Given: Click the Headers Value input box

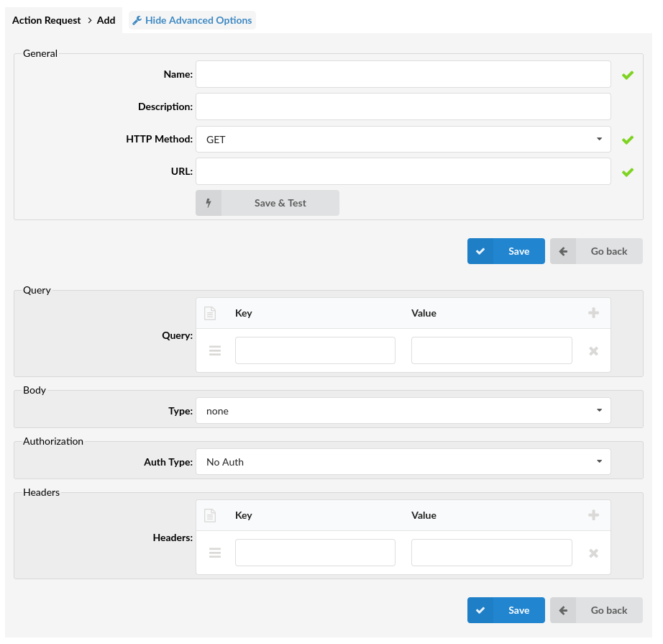Looking at the screenshot, I should coord(491,553).
